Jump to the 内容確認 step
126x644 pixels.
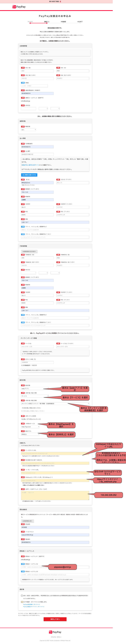(x=64, y=22)
